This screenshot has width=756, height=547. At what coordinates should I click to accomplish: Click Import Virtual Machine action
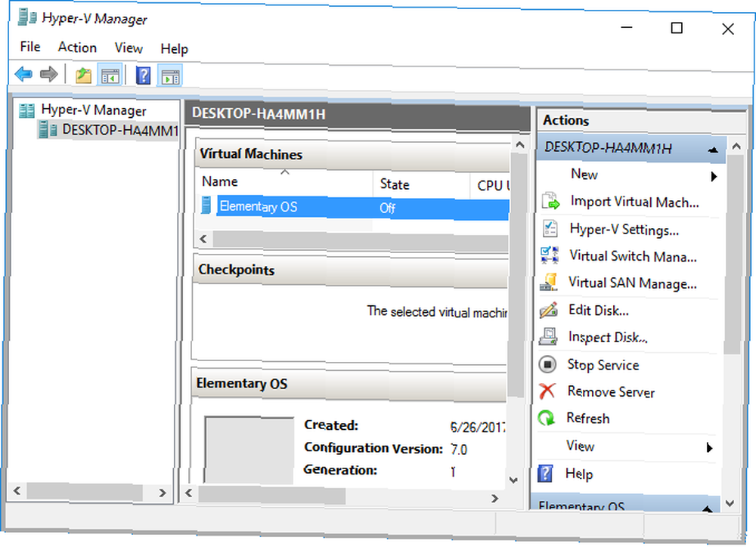coord(634,202)
